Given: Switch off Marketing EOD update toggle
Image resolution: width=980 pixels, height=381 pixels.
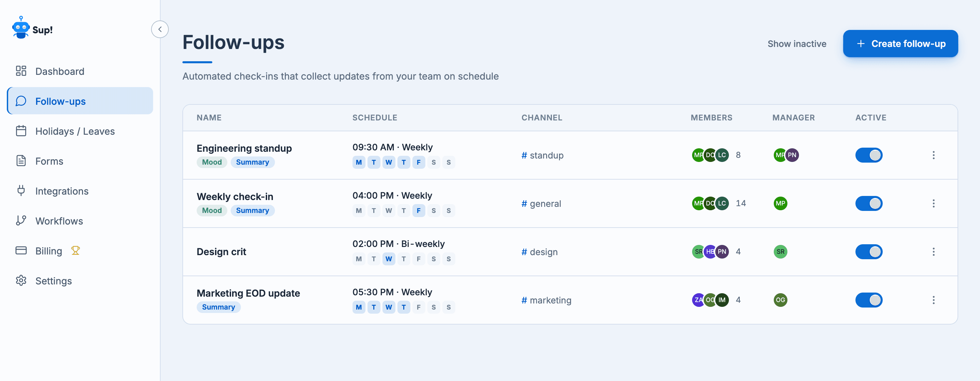Looking at the screenshot, I should click(868, 300).
